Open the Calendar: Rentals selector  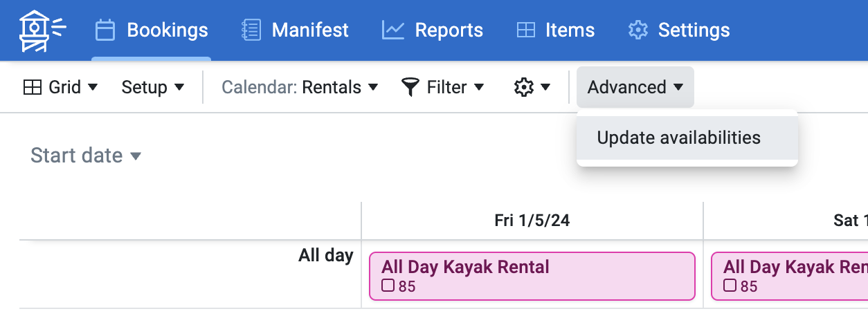tap(300, 87)
